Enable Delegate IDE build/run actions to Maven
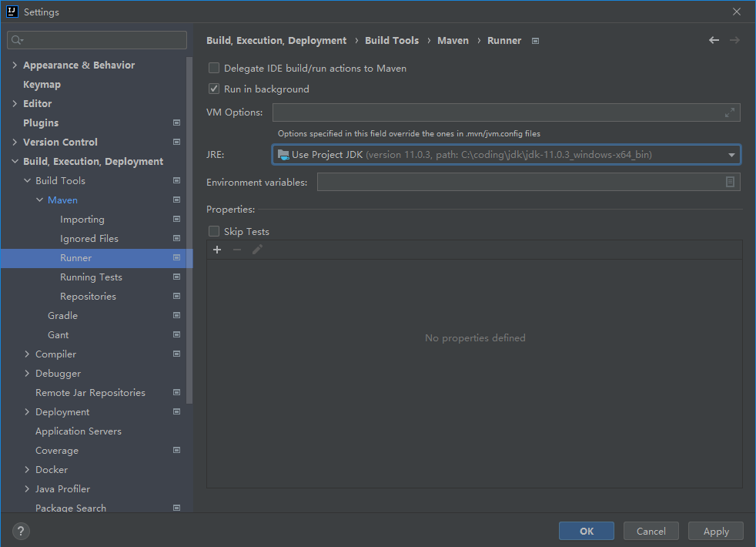Viewport: 756px width, 547px height. (x=214, y=69)
